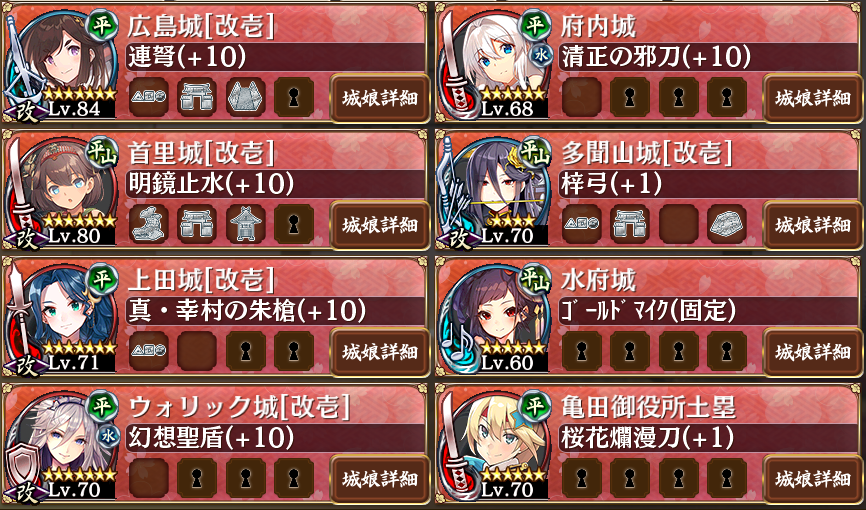Open 城娘詳細 for 亀田御役所土塁
The width and height of the screenshot is (866, 510).
point(812,479)
